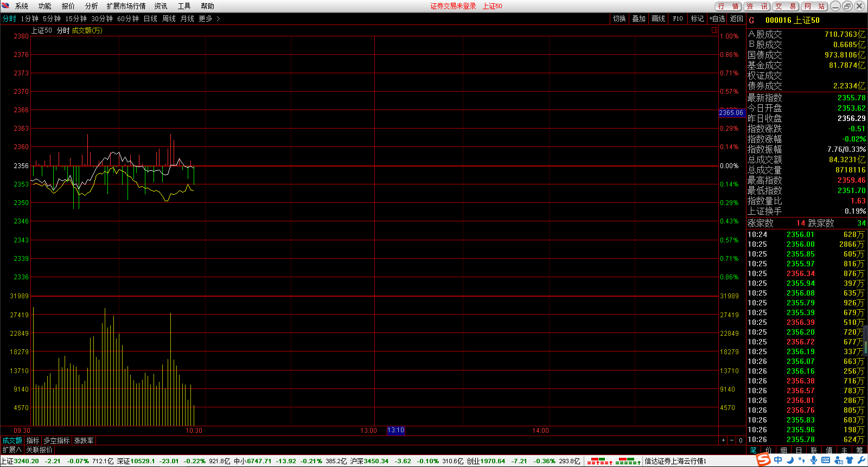
Task: Click the plus zoom button below chart
Action: point(723,440)
